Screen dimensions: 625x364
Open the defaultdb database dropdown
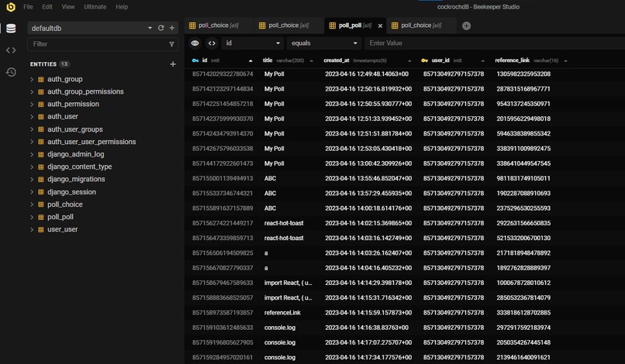tap(150, 28)
